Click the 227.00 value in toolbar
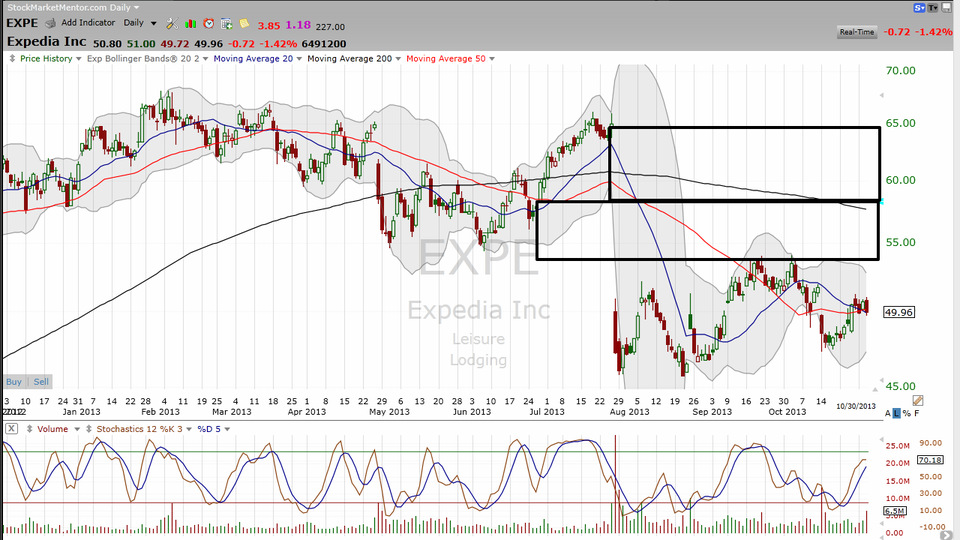960x540 pixels. (330, 27)
